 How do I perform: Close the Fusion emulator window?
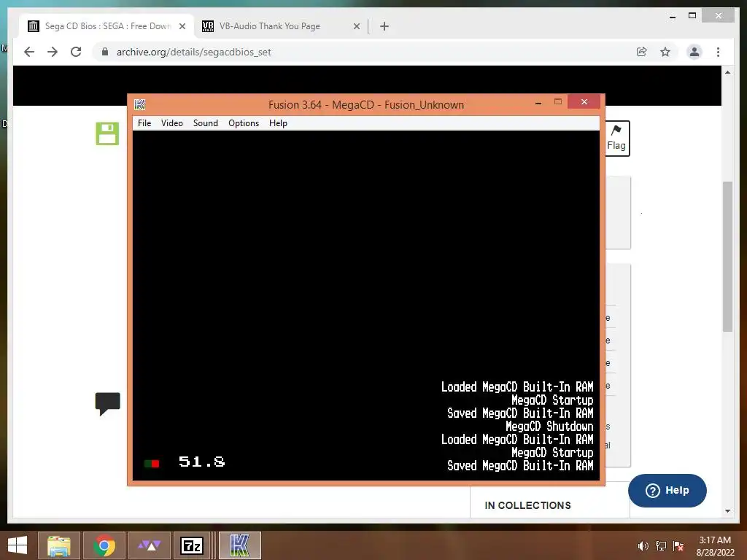(x=584, y=102)
